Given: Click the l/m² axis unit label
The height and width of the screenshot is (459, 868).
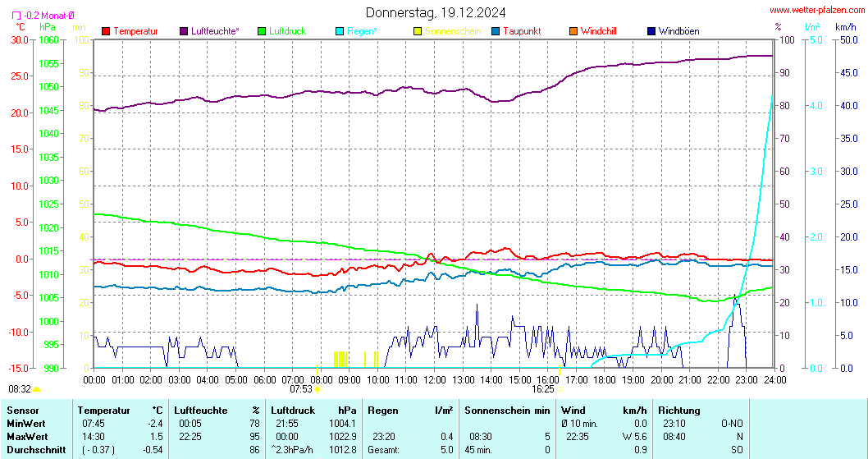Looking at the screenshot, I should pos(812,26).
